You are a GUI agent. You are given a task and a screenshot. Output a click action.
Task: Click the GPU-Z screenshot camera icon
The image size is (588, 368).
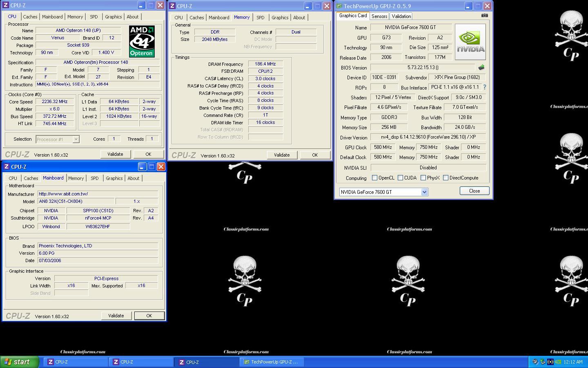point(484,16)
